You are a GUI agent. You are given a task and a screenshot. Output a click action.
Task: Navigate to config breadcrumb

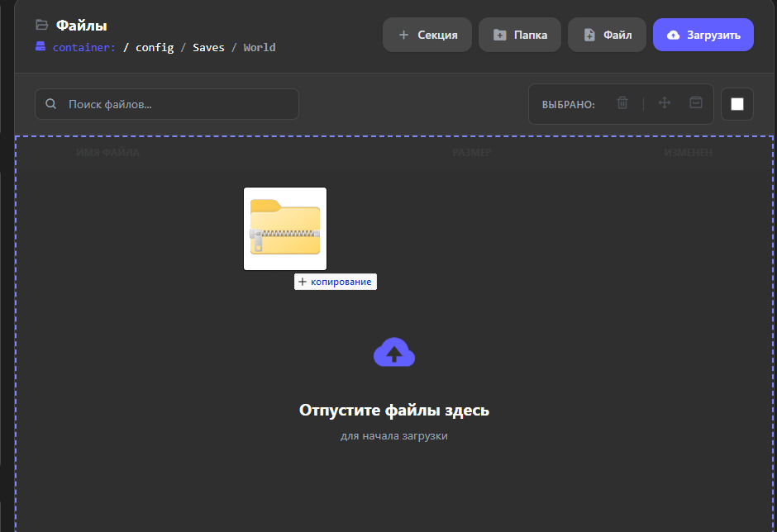(155, 48)
